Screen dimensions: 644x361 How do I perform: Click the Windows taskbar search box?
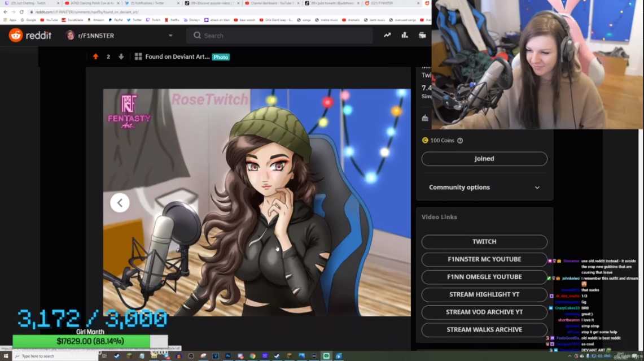(56, 356)
